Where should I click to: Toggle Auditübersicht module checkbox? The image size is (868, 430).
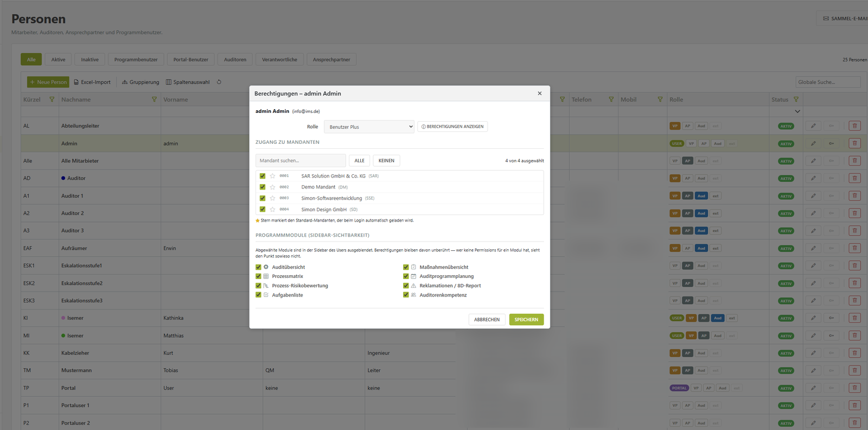[258, 267]
